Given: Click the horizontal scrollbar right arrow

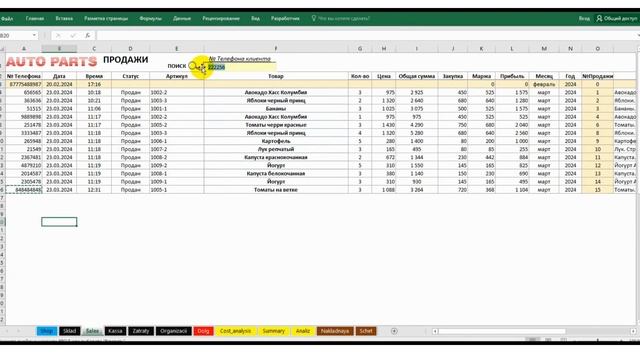Looking at the screenshot, I should [x=633, y=331].
